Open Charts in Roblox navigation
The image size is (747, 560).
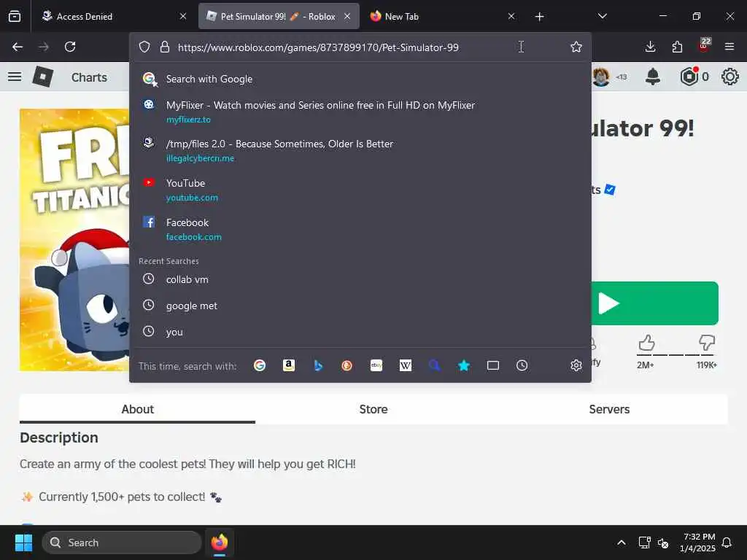pyautogui.click(x=89, y=77)
